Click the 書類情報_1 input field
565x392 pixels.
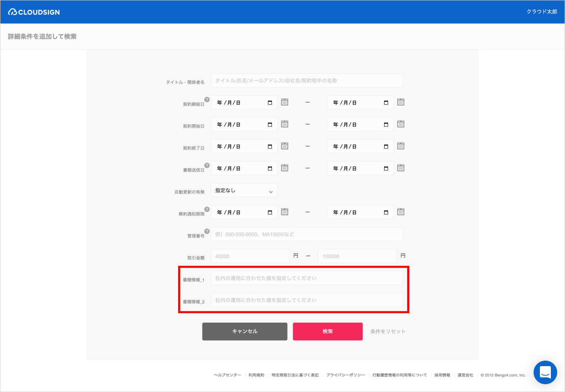(307, 278)
